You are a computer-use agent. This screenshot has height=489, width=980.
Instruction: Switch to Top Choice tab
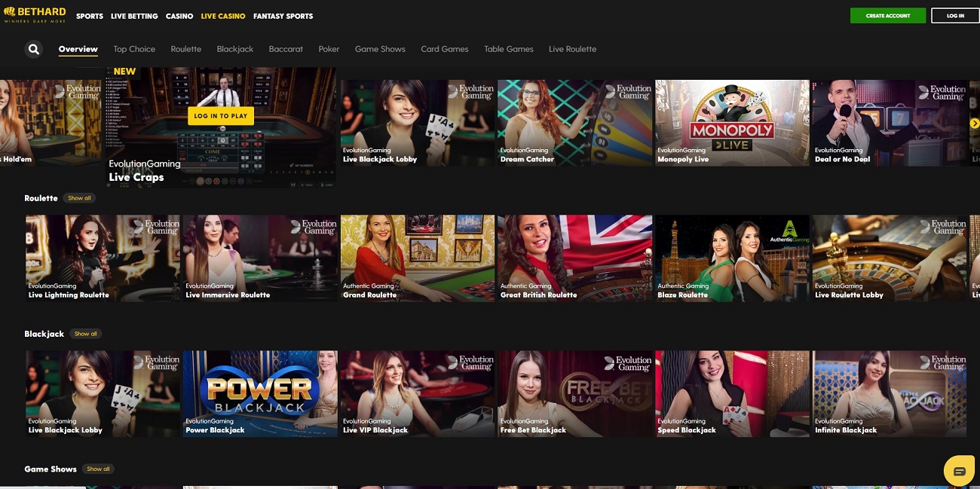(134, 49)
